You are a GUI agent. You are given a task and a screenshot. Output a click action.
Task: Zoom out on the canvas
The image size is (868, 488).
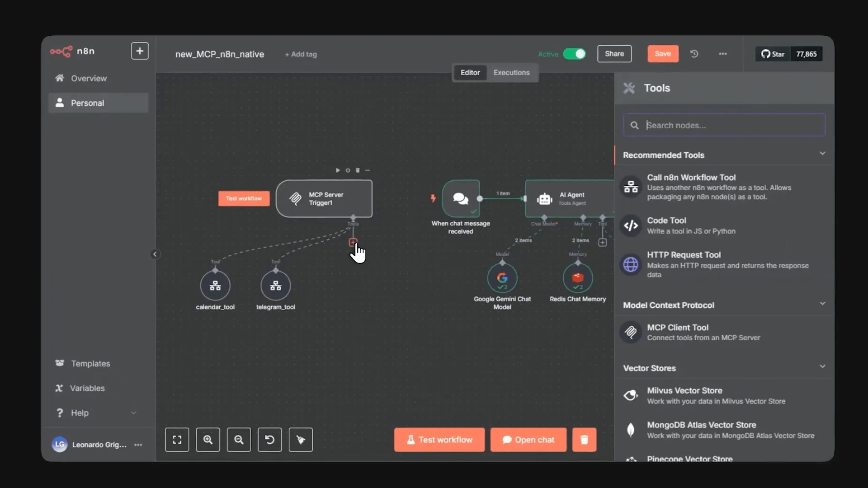click(x=239, y=440)
